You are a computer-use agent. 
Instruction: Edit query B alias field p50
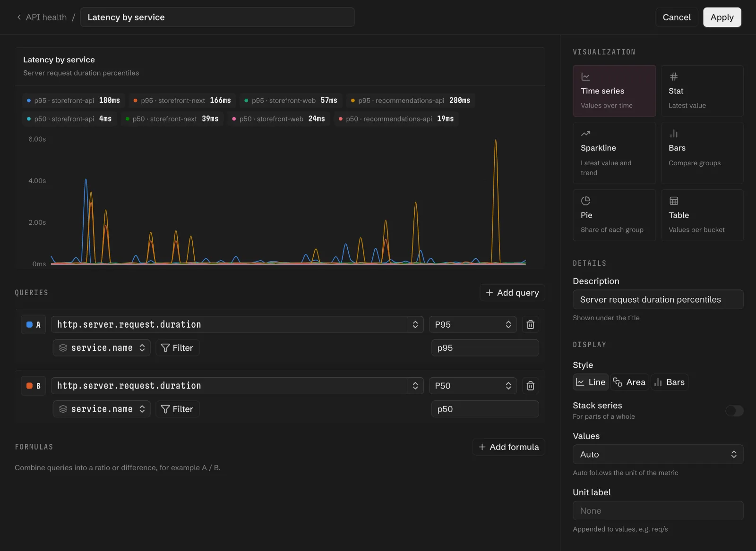485,409
